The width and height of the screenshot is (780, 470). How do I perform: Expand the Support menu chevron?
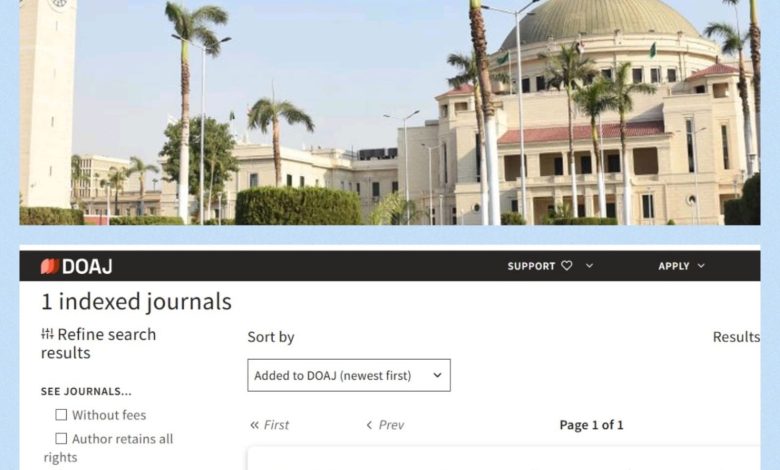pyautogui.click(x=589, y=266)
